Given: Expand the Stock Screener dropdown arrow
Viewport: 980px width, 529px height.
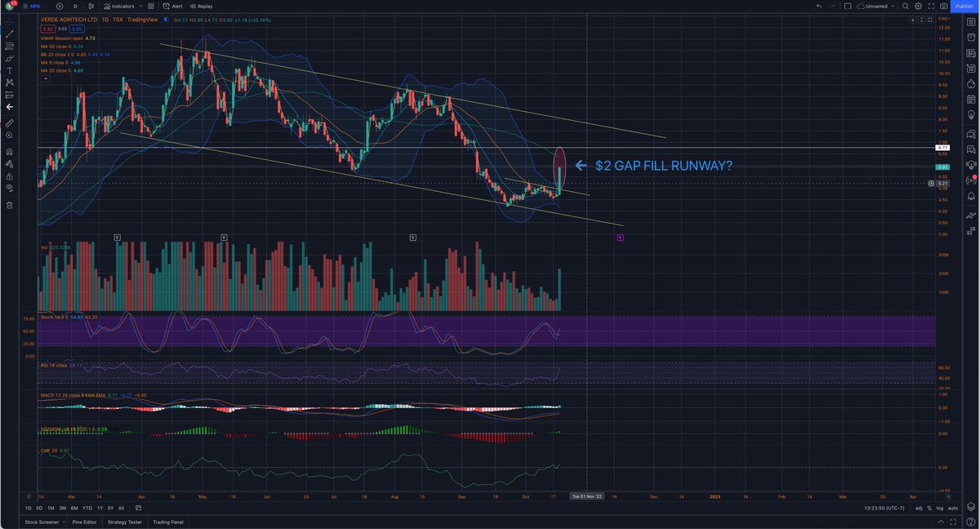Looking at the screenshot, I should click(64, 522).
